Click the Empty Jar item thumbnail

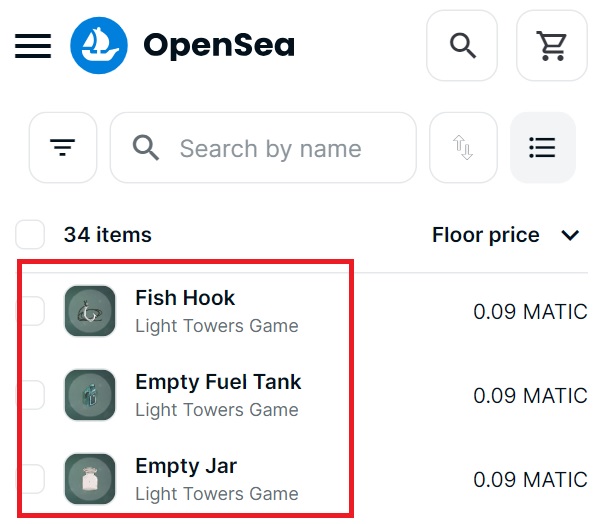point(90,479)
